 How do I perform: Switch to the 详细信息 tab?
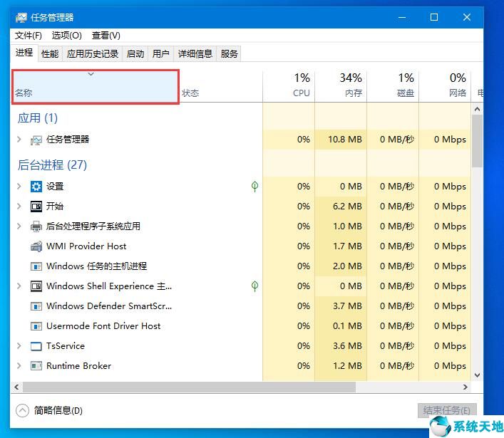(195, 53)
